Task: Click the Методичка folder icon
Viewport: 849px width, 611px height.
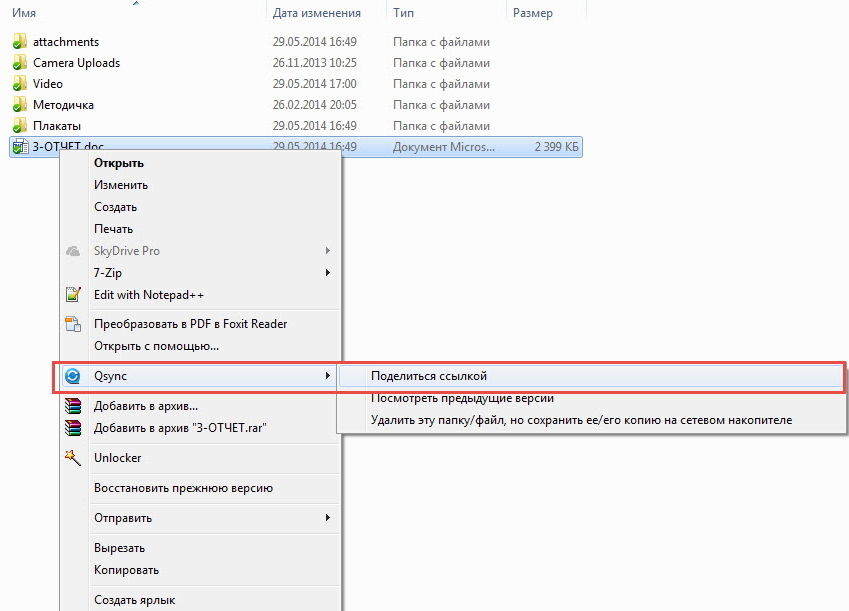Action: [19, 105]
